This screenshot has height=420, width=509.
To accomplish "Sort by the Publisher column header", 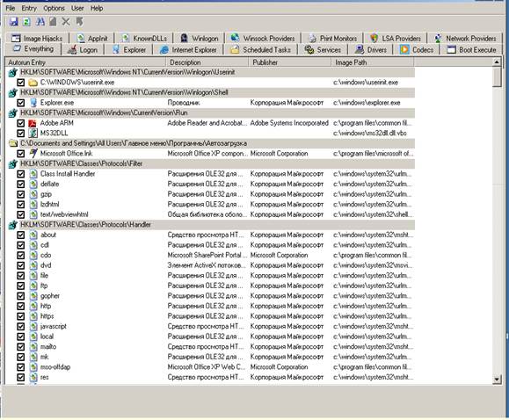I will pos(289,62).
